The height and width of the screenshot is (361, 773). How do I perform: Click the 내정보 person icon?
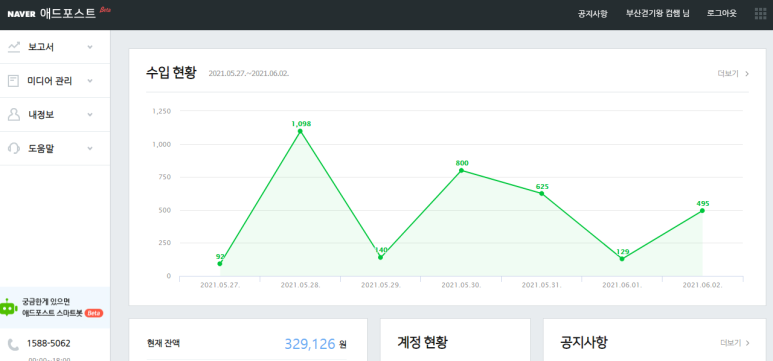(14, 114)
